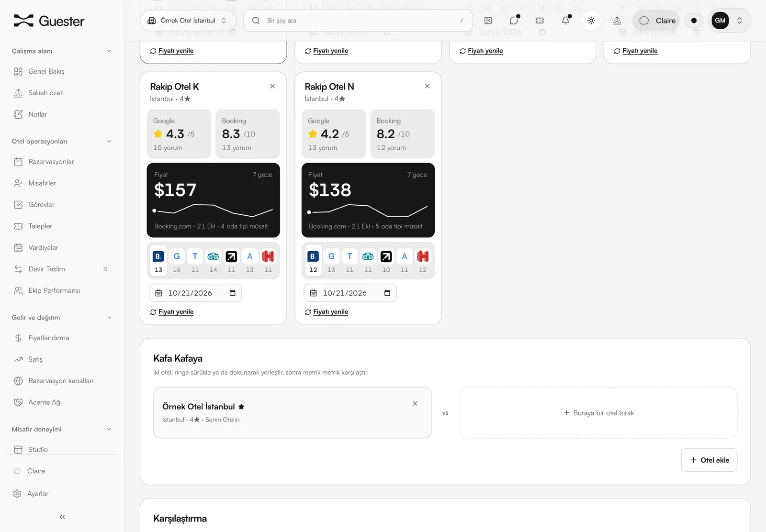Go to Fiyatlandırma in the sidebar

click(62, 338)
